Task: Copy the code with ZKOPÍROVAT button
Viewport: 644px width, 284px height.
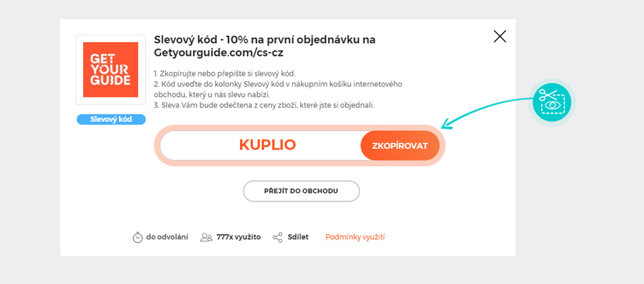Action: pyautogui.click(x=400, y=146)
